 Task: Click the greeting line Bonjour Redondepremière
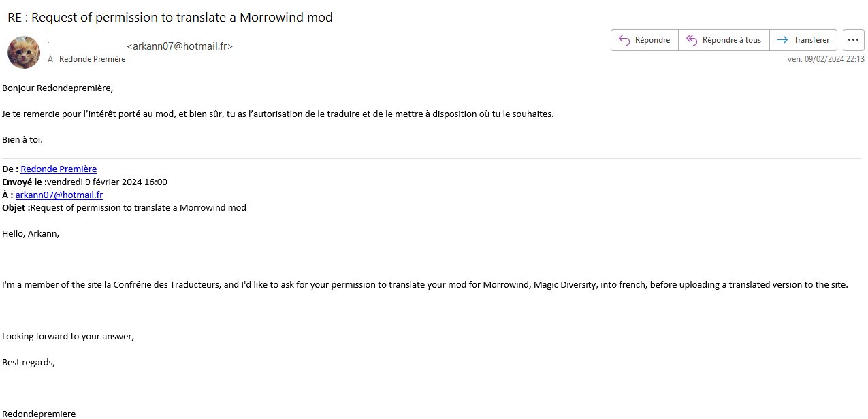click(58, 88)
